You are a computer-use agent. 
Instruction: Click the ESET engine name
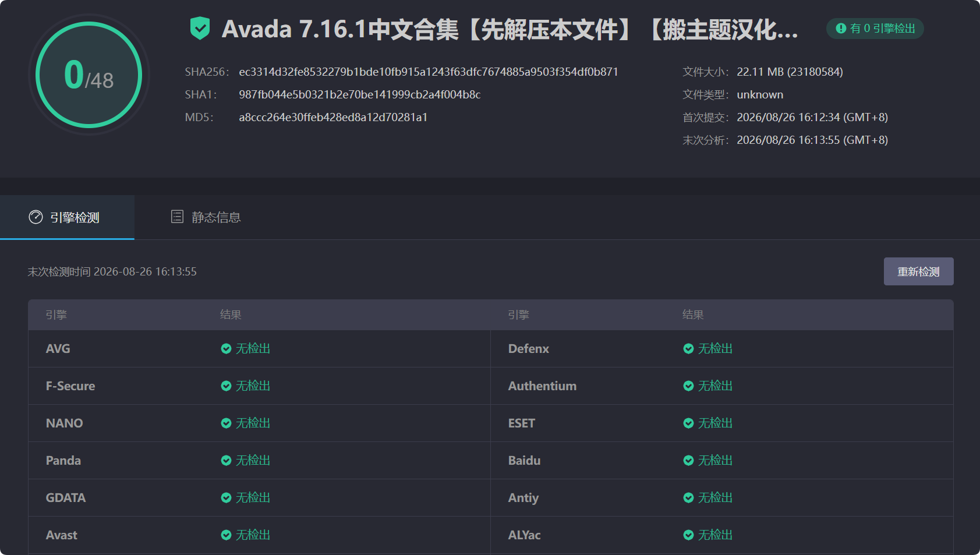click(521, 423)
